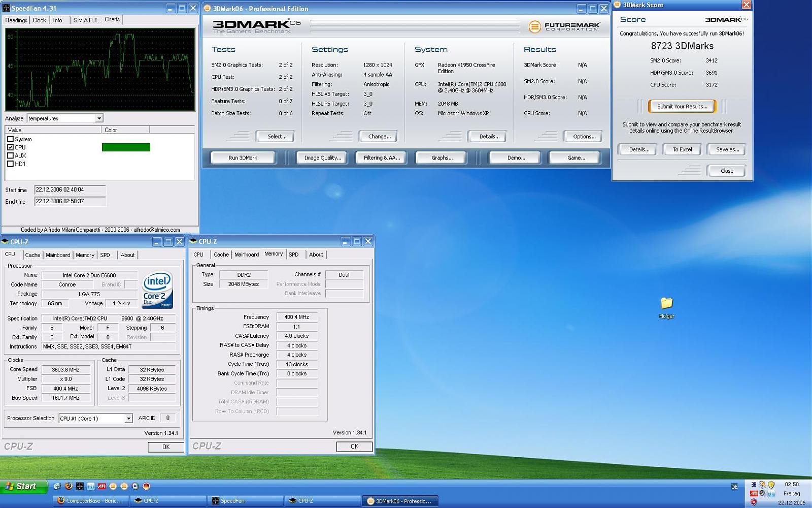Export the score with To Excel

pos(682,149)
